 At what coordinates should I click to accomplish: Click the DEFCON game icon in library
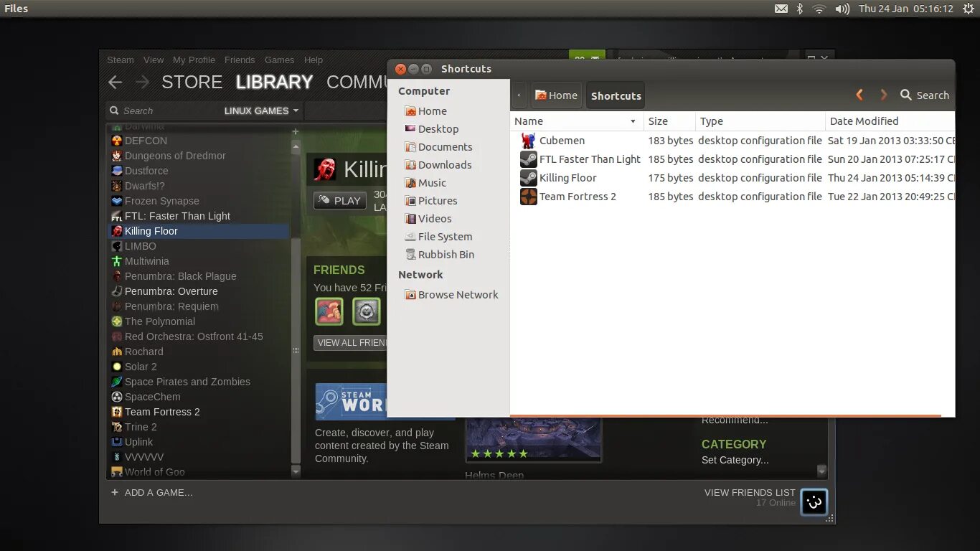(117, 141)
